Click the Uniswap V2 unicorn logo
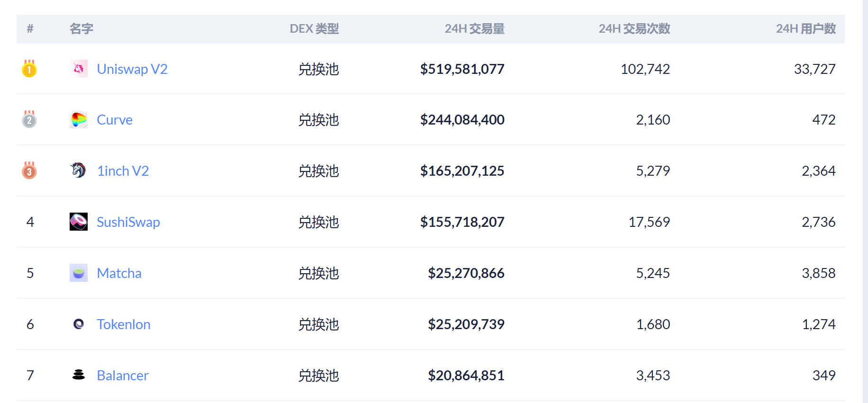This screenshot has width=868, height=403. 79,69
